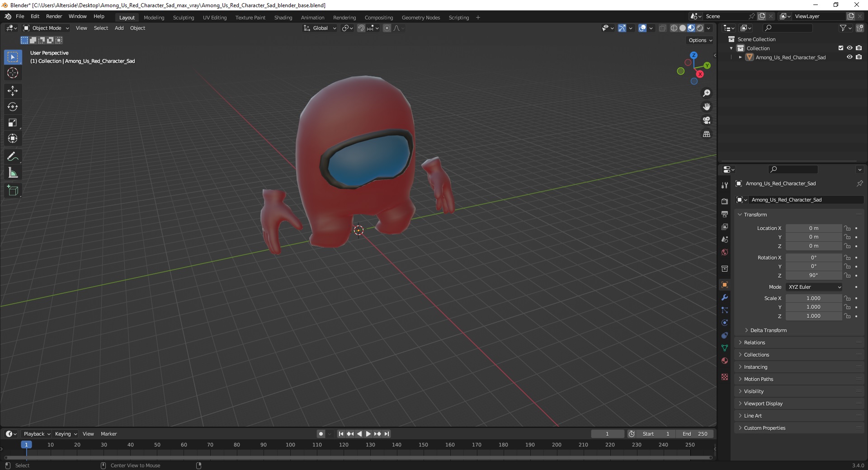The height and width of the screenshot is (470, 868).
Task: Select the Cursor tool in the toolbar
Action: (x=13, y=73)
